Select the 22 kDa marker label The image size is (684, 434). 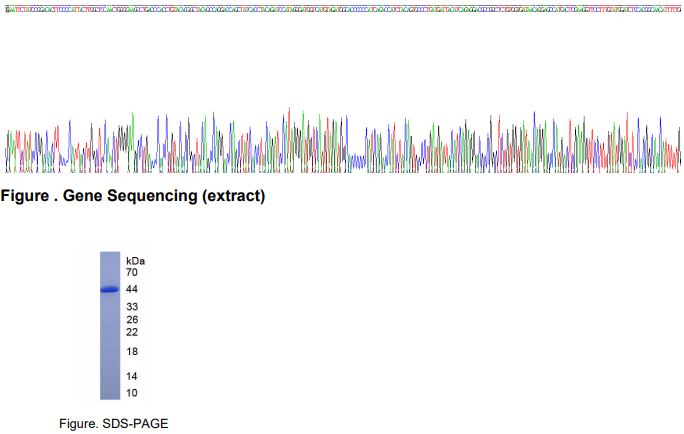[x=132, y=332]
